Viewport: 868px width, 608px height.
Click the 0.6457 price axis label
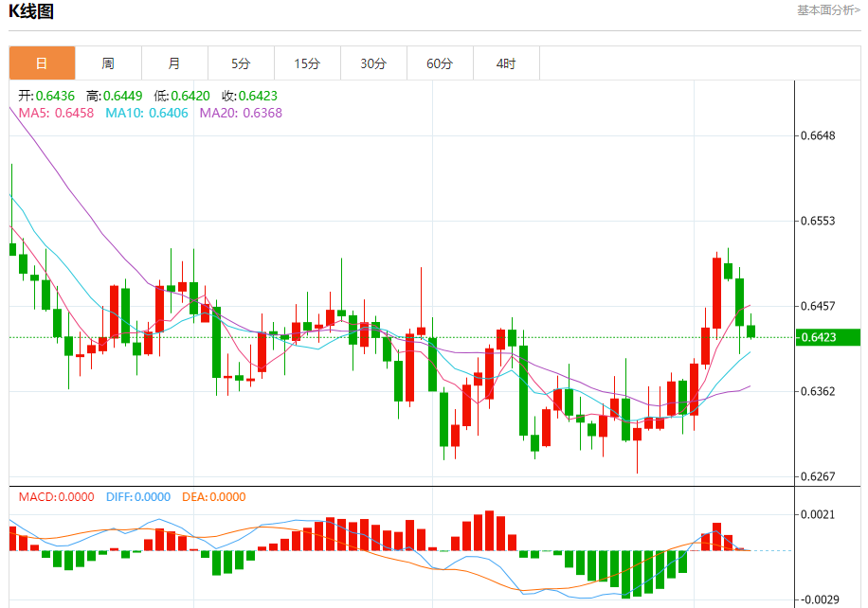click(818, 306)
